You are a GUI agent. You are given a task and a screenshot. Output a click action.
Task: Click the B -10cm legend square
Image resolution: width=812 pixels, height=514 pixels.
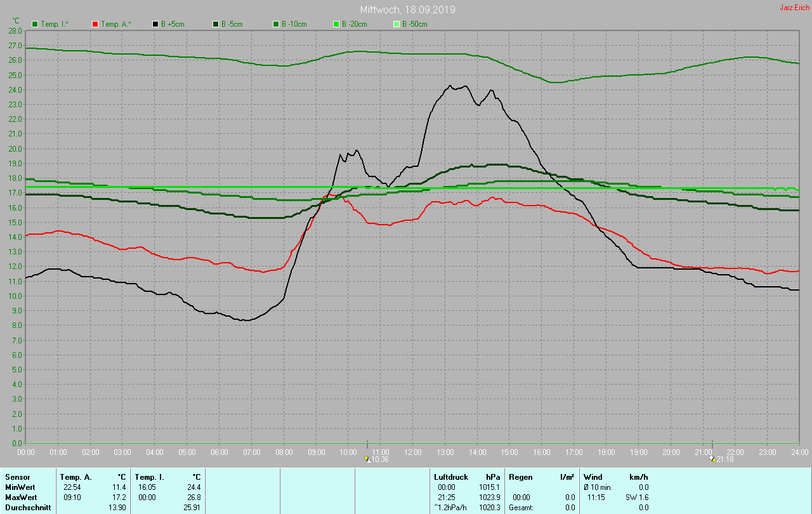point(276,24)
